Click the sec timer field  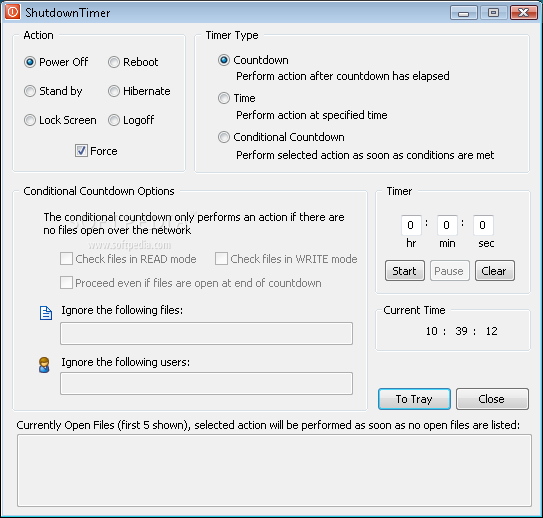point(483,225)
